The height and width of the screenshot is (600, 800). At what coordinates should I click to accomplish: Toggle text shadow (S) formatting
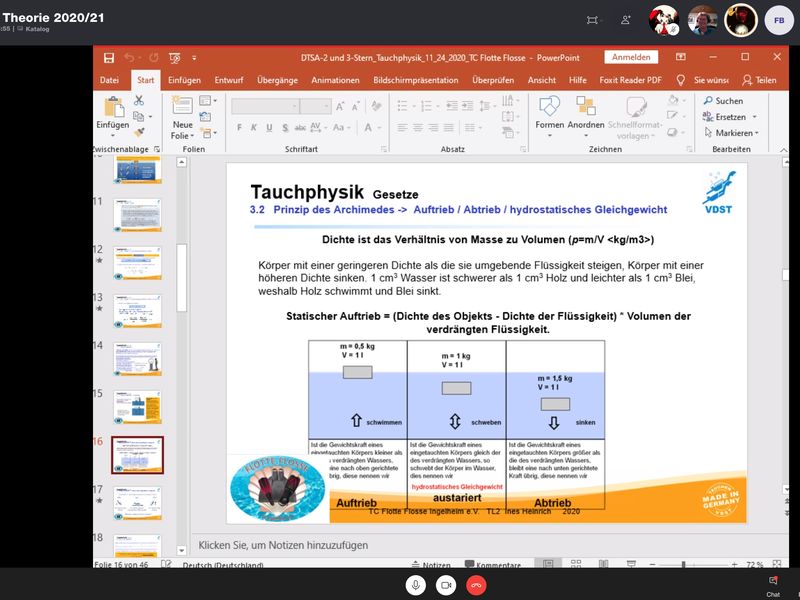[x=285, y=128]
